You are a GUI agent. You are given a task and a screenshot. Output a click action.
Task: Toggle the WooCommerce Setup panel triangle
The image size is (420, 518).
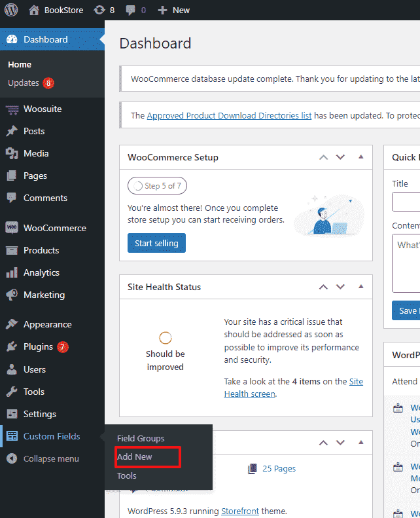(x=361, y=157)
